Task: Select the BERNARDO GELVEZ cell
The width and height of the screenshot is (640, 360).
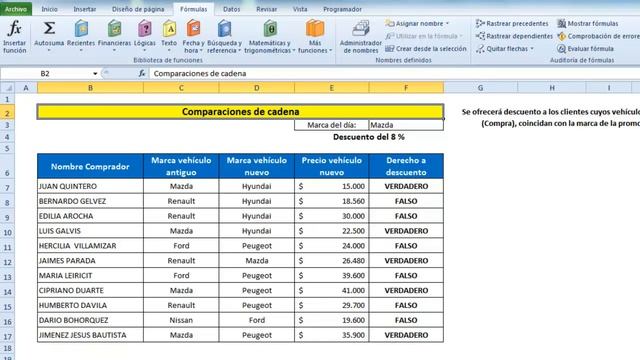Action: tap(90, 201)
